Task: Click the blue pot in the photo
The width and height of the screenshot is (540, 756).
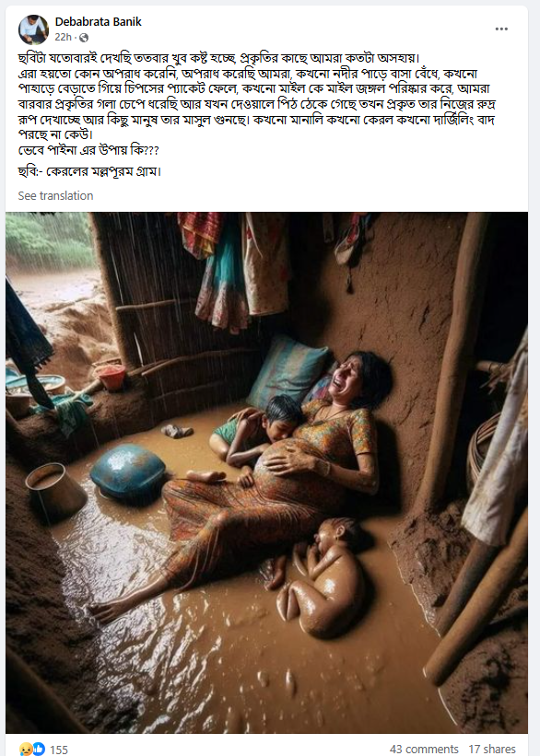Action: 128,473
